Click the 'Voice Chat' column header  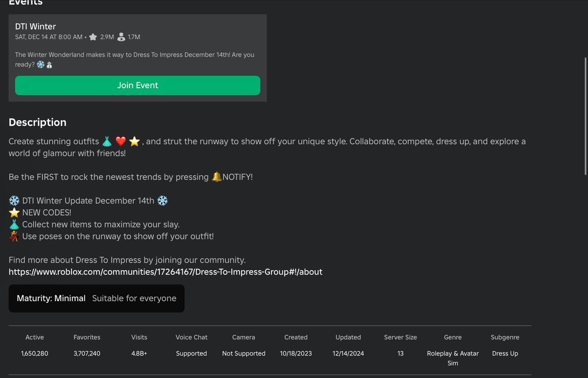(192, 337)
